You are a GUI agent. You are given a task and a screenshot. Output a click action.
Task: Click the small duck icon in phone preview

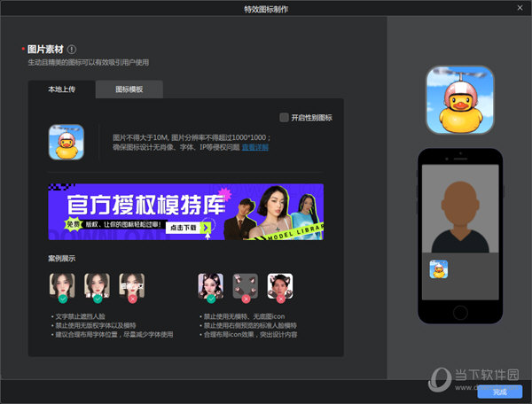pyautogui.click(x=439, y=269)
